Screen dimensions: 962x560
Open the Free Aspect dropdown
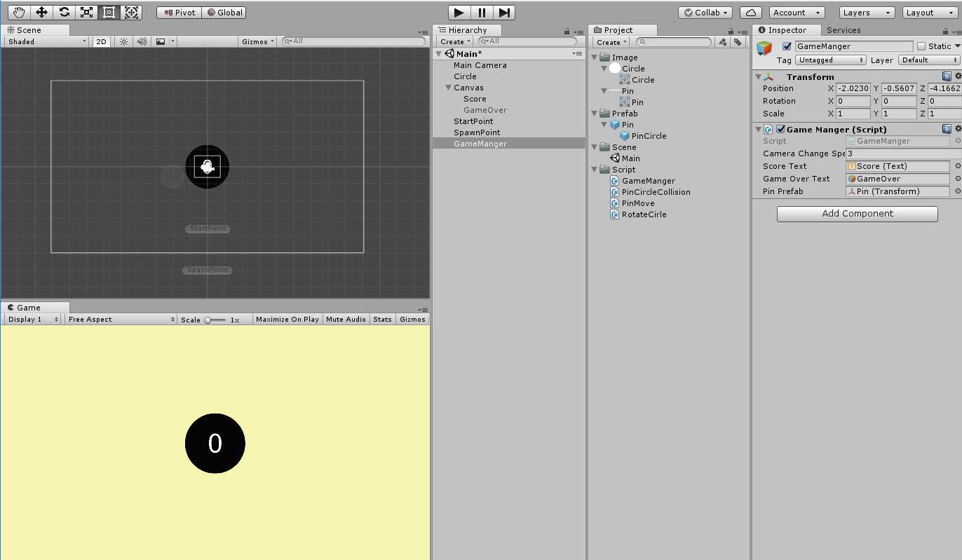point(121,319)
